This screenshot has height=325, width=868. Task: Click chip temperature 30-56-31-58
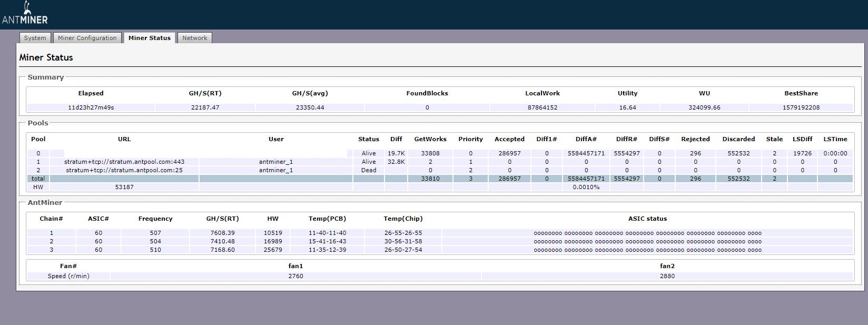403,241
